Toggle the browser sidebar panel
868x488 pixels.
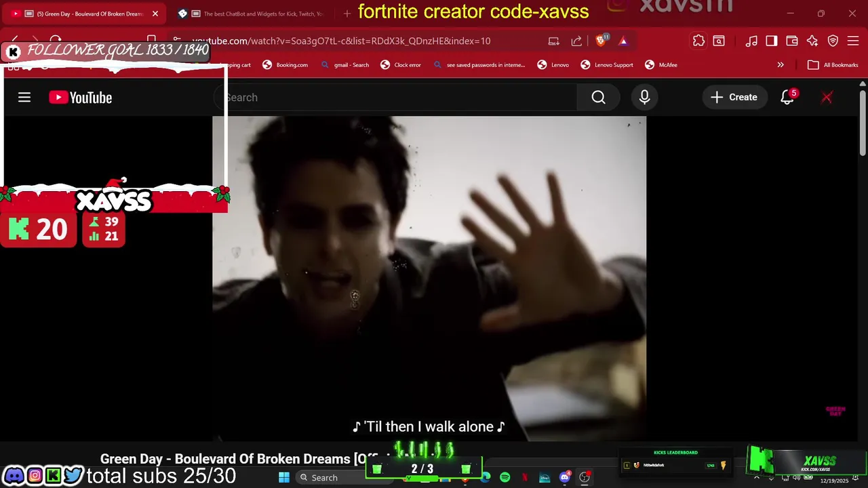(x=771, y=41)
